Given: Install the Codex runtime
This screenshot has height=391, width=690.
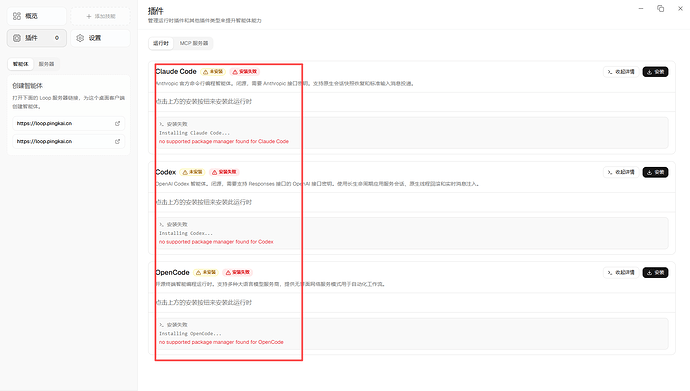Looking at the screenshot, I should click(655, 172).
